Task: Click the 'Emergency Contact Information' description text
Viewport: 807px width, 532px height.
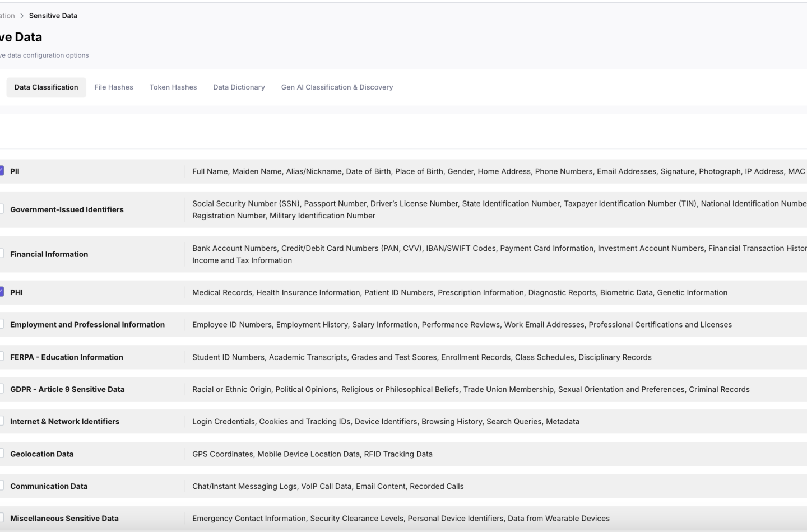Action: (401, 519)
